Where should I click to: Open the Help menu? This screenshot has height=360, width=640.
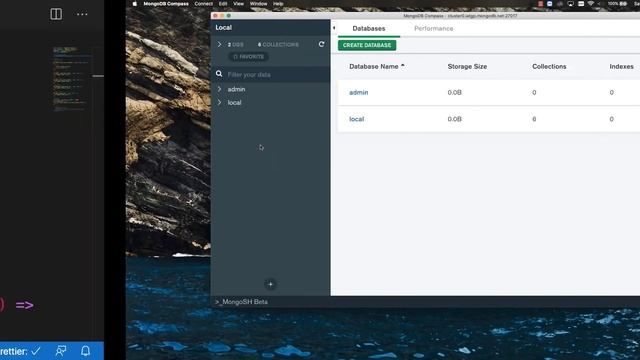pyautogui.click(x=278, y=4)
